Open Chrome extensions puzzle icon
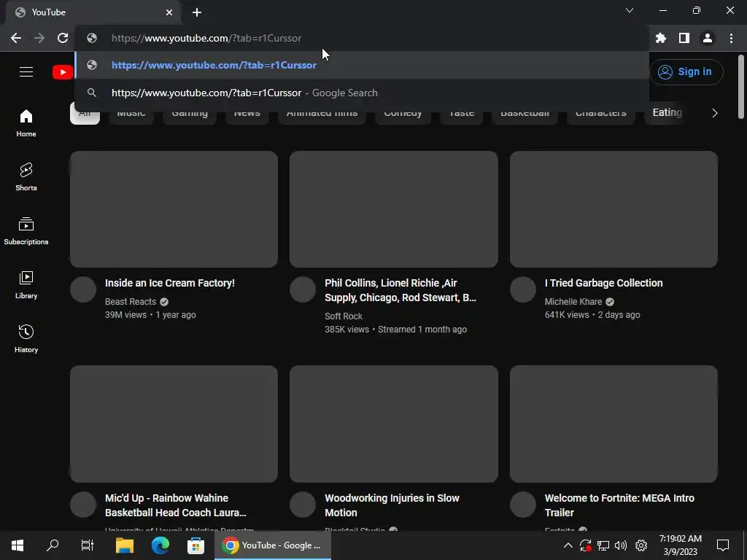747x560 pixels. [661, 38]
